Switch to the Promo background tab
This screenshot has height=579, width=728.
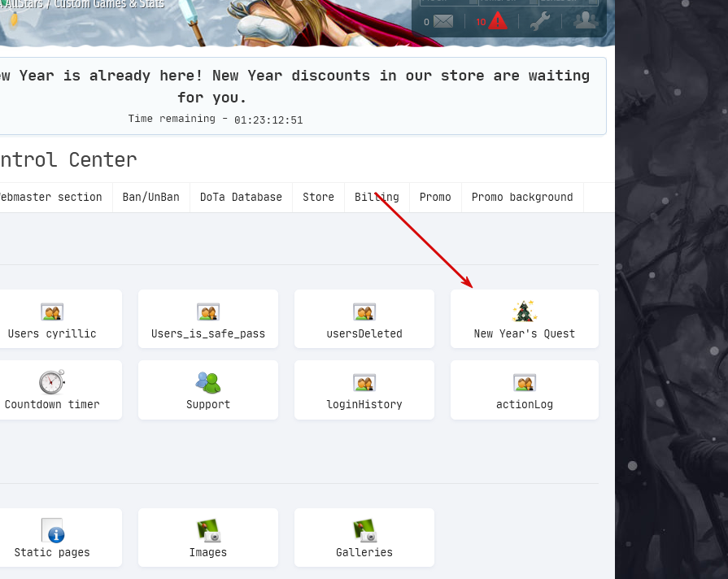point(522,198)
